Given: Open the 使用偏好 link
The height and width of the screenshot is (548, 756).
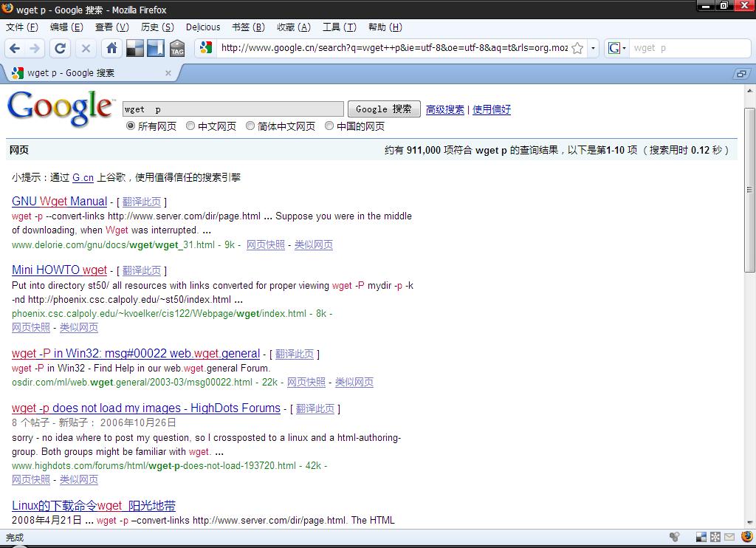Looking at the screenshot, I should [x=491, y=109].
